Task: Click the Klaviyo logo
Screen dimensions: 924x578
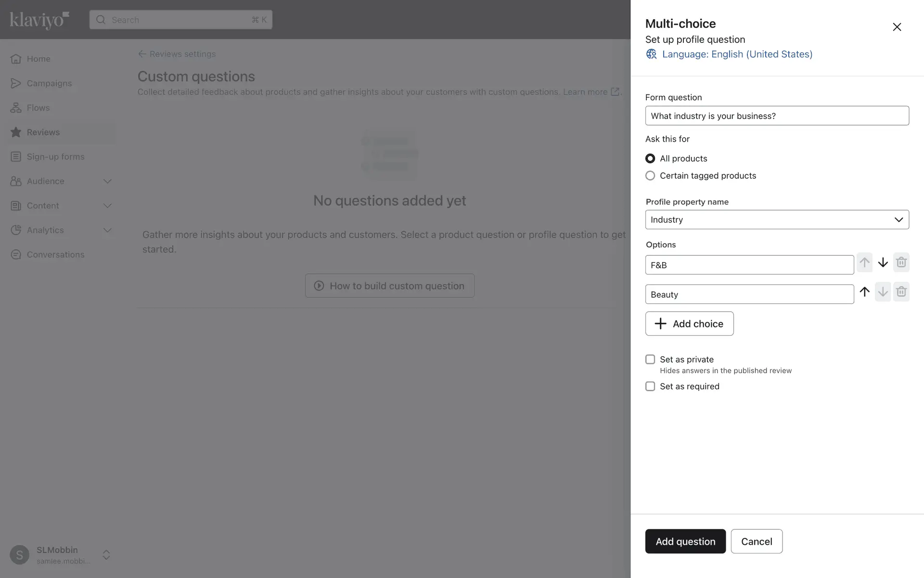Action: click(x=39, y=20)
